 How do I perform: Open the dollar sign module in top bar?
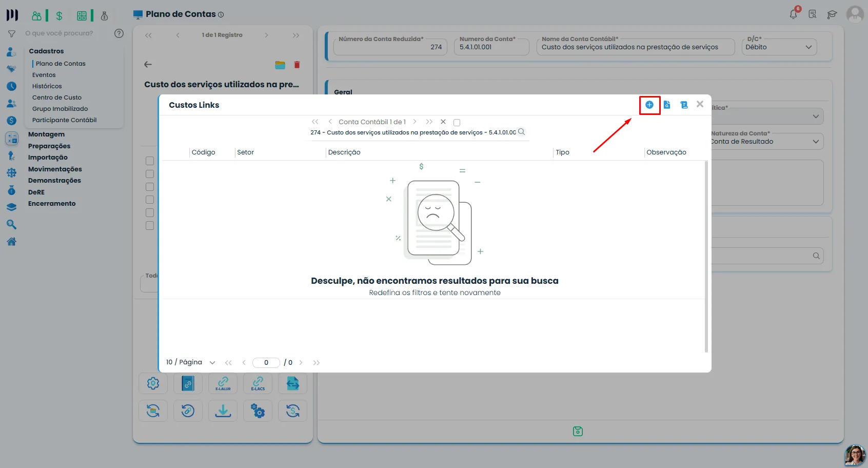pos(59,16)
